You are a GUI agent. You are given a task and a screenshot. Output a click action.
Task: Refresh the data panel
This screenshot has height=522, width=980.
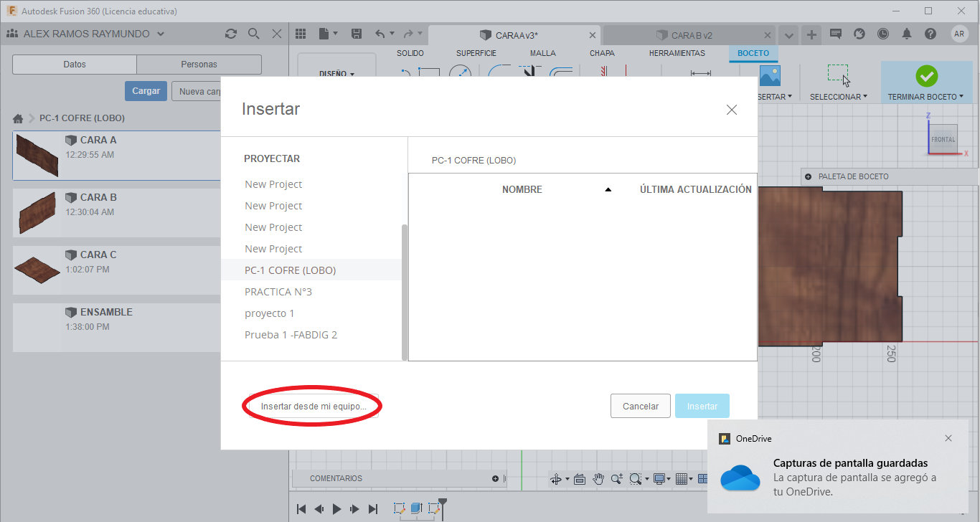pyautogui.click(x=230, y=34)
